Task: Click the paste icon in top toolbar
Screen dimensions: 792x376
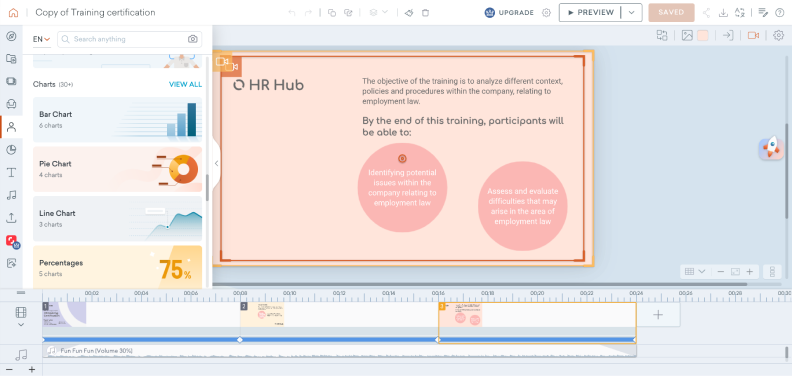Action: click(x=348, y=13)
